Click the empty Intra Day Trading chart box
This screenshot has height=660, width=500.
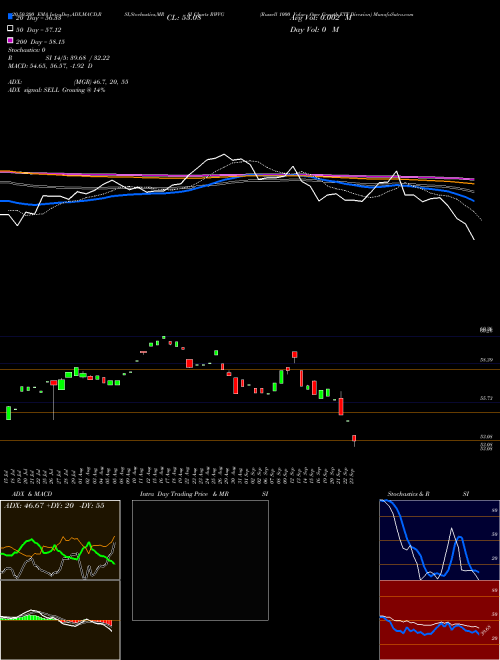click(x=200, y=560)
